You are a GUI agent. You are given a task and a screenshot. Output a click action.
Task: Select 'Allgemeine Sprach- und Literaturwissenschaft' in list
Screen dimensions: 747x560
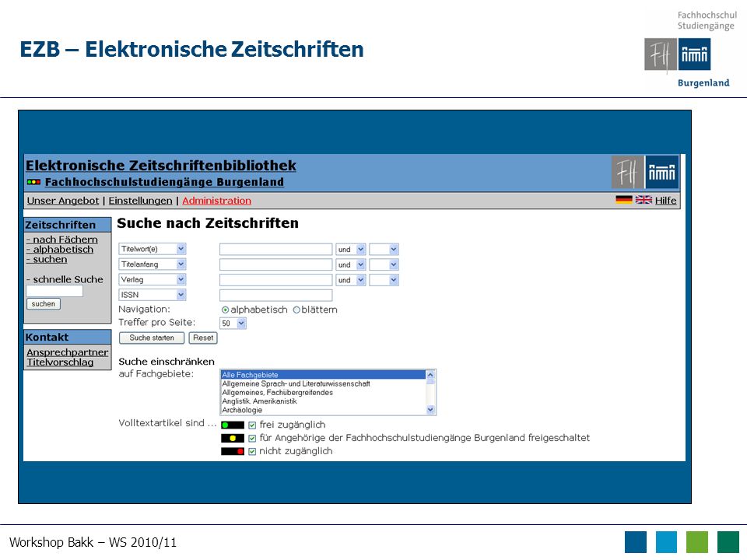(x=323, y=383)
